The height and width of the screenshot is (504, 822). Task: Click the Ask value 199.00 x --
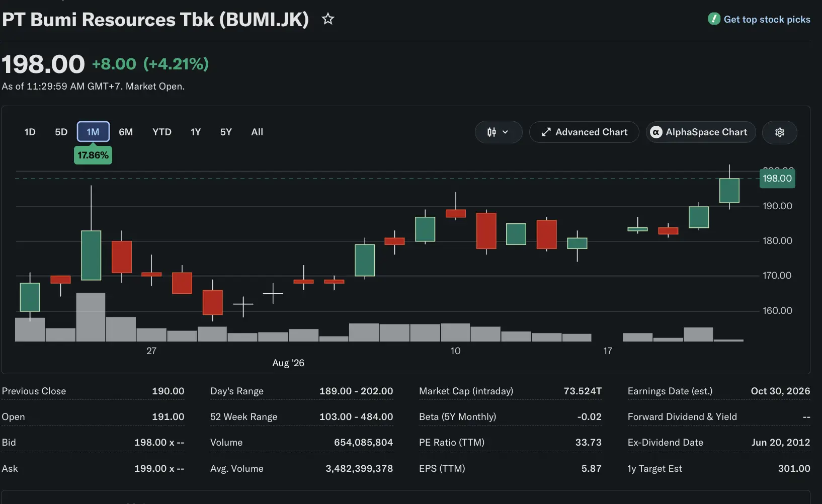coord(159,468)
